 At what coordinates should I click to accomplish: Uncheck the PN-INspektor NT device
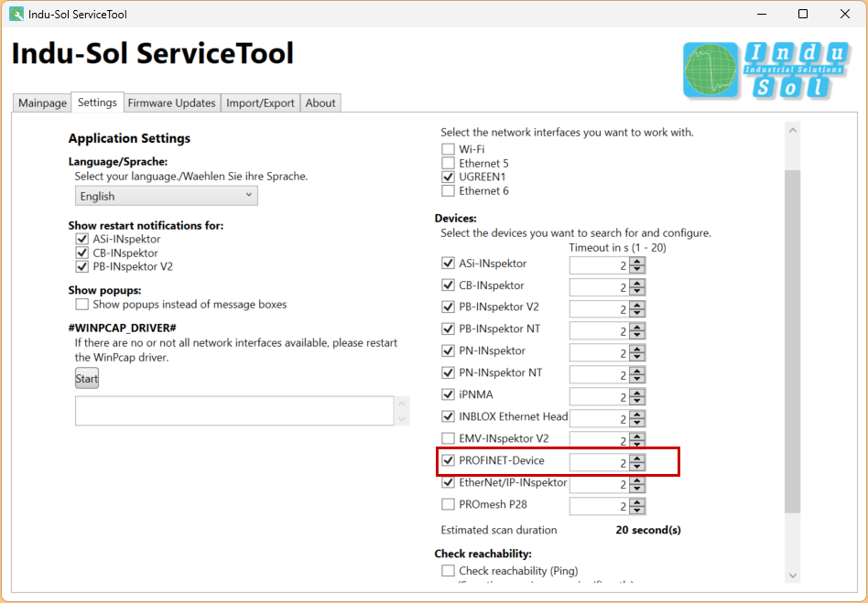click(x=448, y=372)
